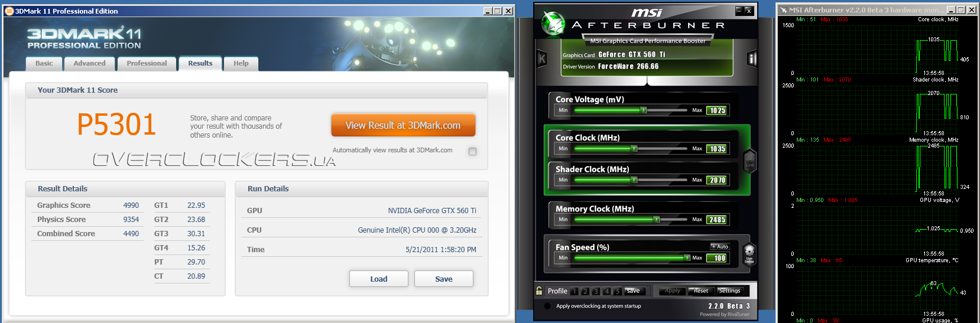This screenshot has width=980, height=323.
Task: Open the info panel icon in Afterburner
Action: point(752,58)
